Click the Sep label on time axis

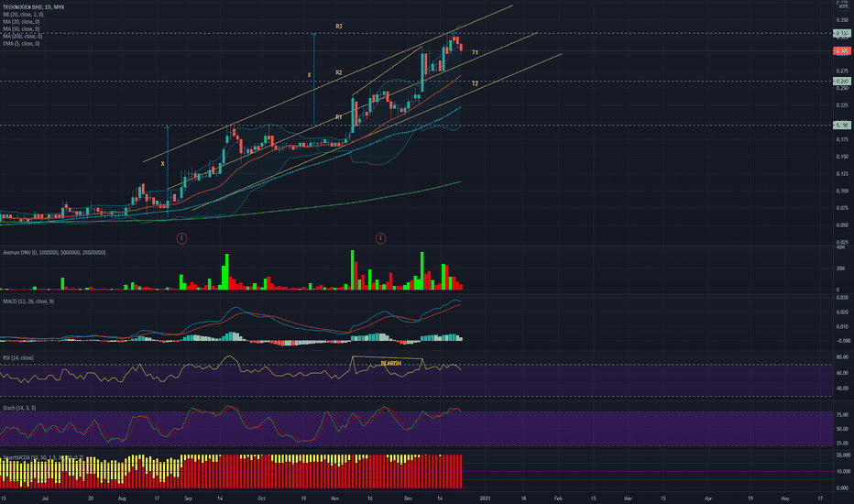click(188, 498)
